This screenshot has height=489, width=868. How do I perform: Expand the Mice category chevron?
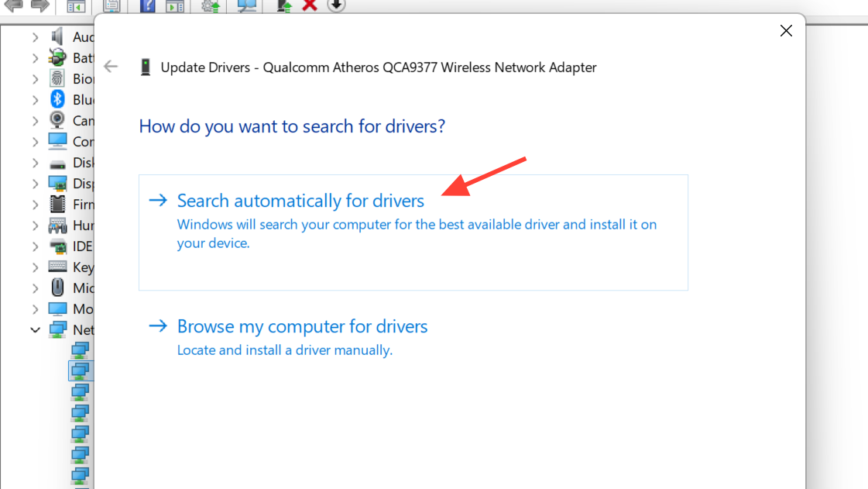(x=35, y=288)
